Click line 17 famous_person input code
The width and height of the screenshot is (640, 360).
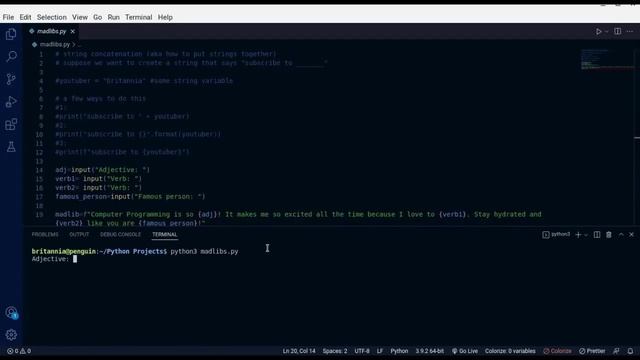point(130,197)
